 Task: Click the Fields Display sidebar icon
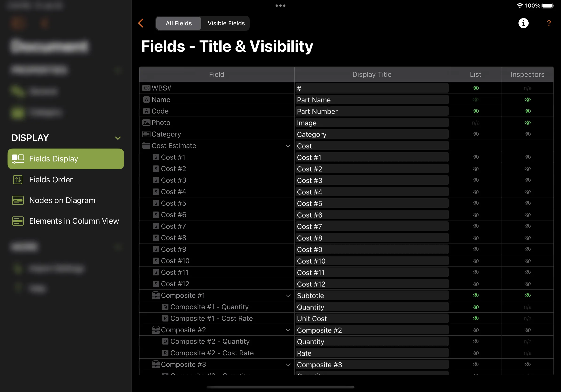18,159
